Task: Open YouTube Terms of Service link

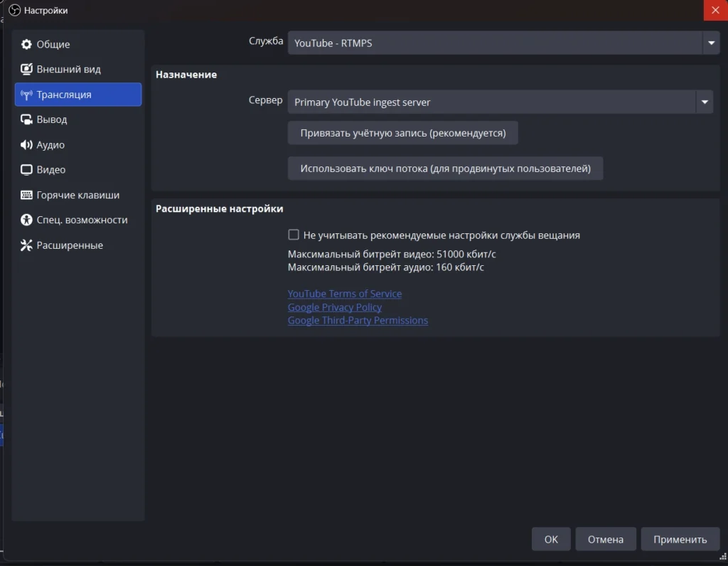Action: [x=345, y=294]
